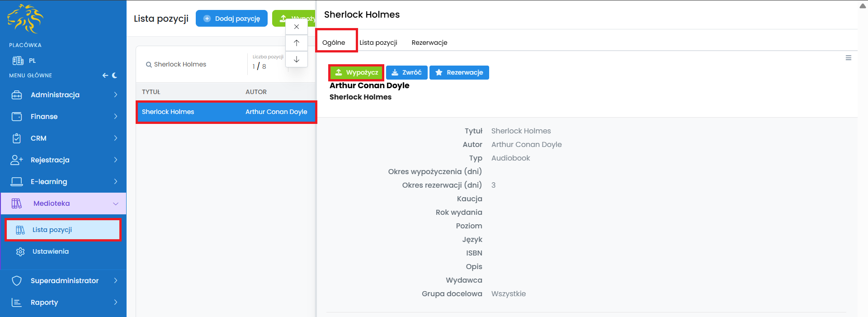Go to the previous item with the up arrow
The height and width of the screenshot is (317, 868).
pyautogui.click(x=297, y=43)
